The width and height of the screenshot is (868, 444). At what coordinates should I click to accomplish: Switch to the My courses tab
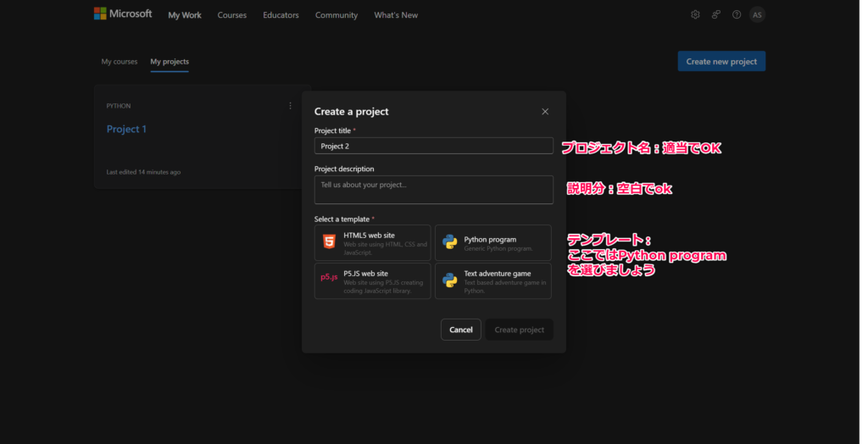coord(120,62)
